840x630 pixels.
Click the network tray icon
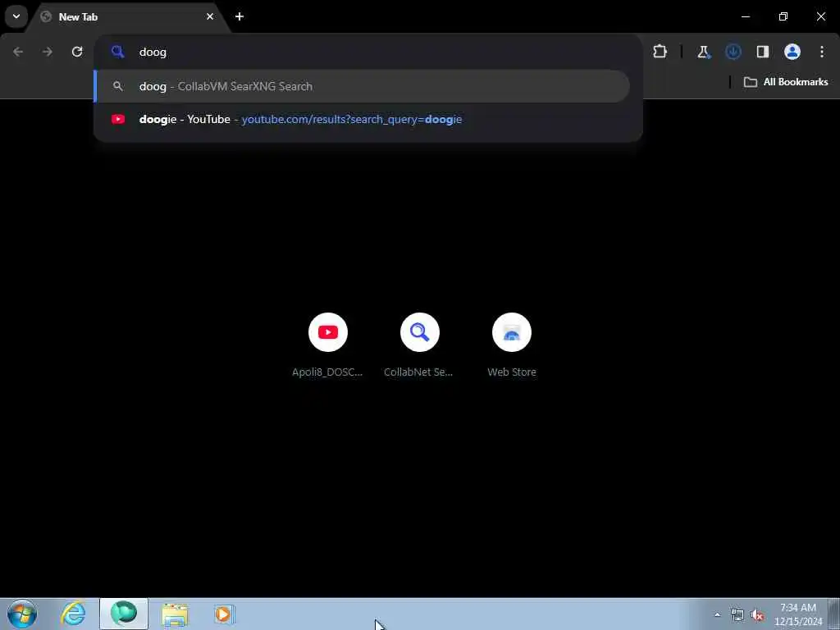tap(737, 615)
